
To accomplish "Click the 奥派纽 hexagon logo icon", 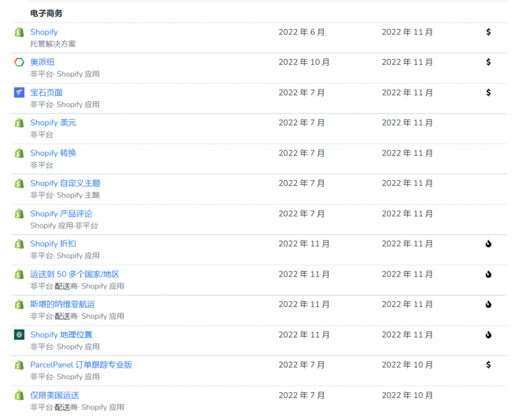I will click(x=19, y=62).
